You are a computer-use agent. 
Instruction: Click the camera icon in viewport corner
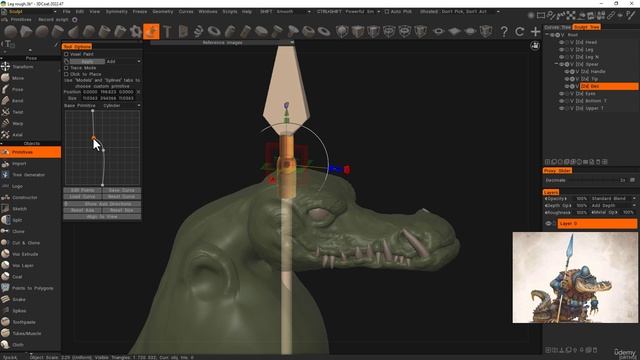[535, 46]
